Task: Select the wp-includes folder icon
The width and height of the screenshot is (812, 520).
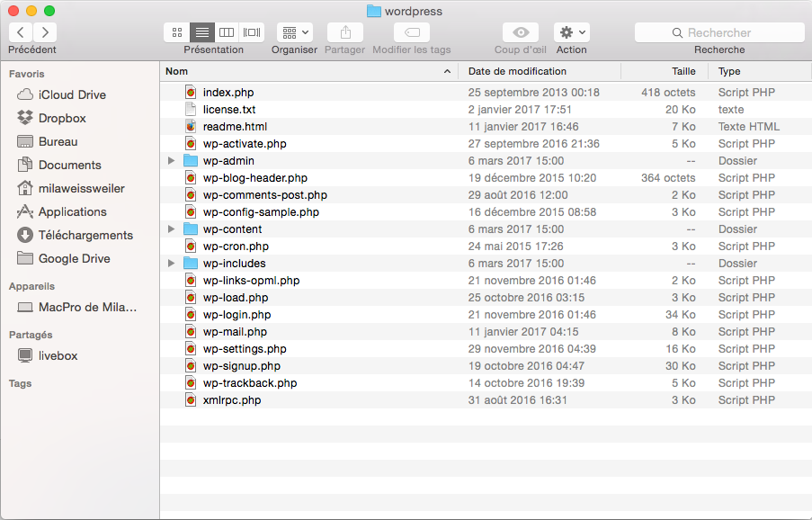Action: point(191,263)
